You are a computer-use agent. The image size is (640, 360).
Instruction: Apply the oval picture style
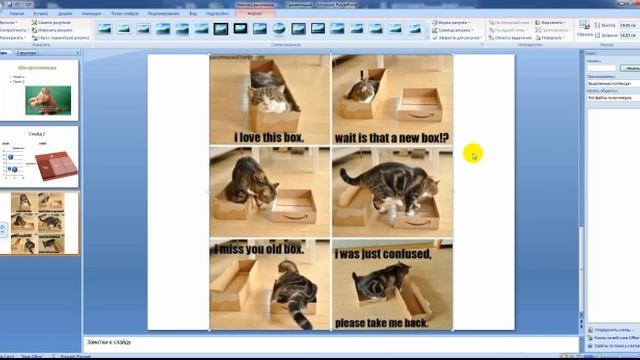pos(279,29)
